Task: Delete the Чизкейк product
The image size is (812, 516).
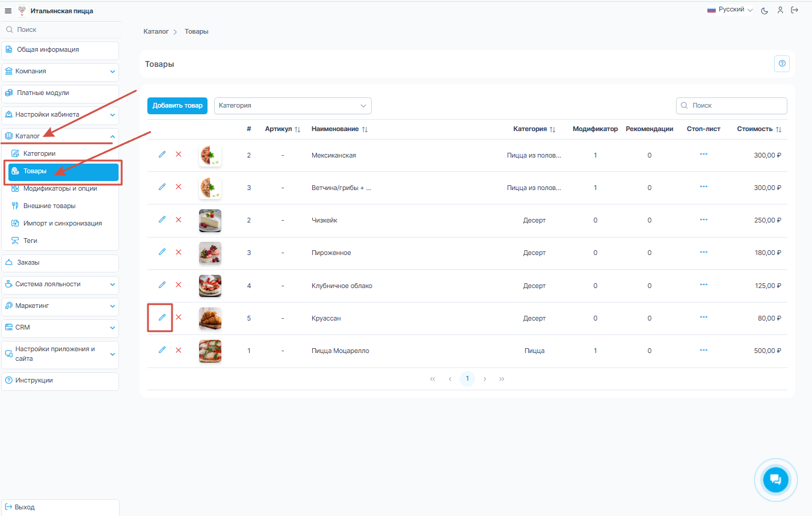Action: (x=178, y=220)
